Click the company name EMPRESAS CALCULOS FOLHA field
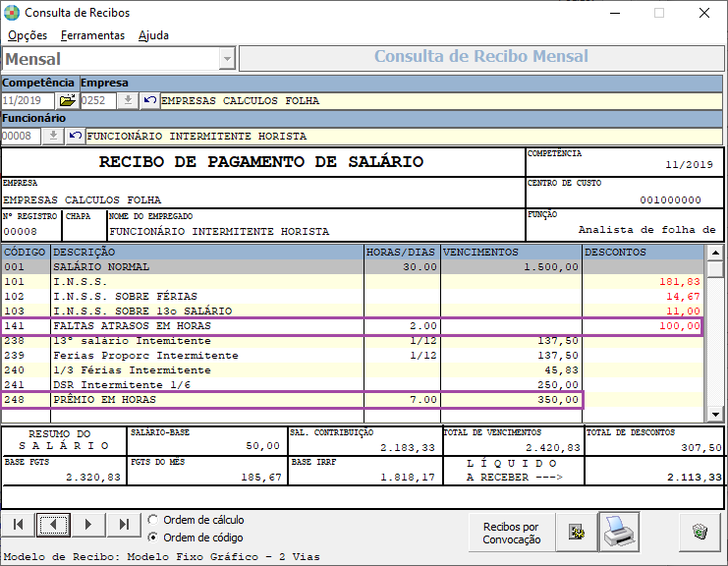 coord(441,101)
